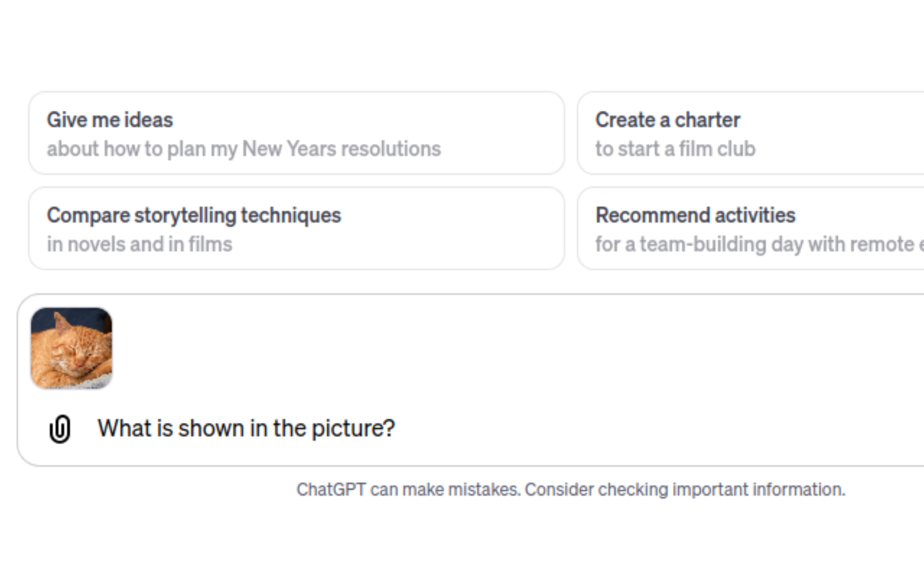Click "about how to plan my New Years resolutions"
Image resolution: width=924 pixels, height=578 pixels.
pyautogui.click(x=243, y=149)
